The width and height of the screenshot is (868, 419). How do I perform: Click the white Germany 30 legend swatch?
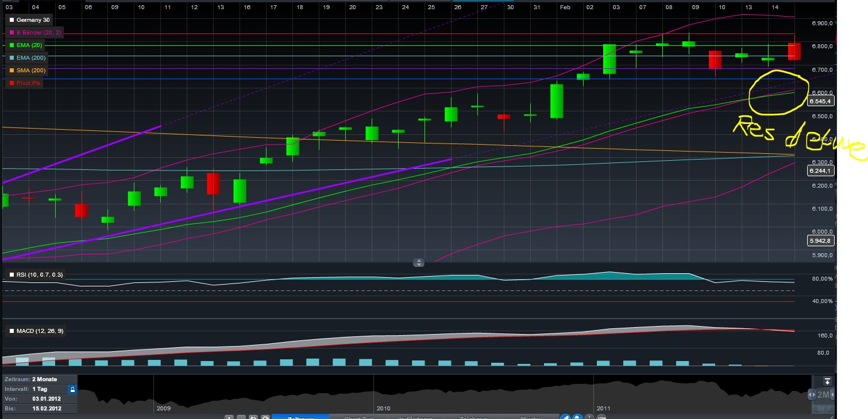[x=11, y=20]
